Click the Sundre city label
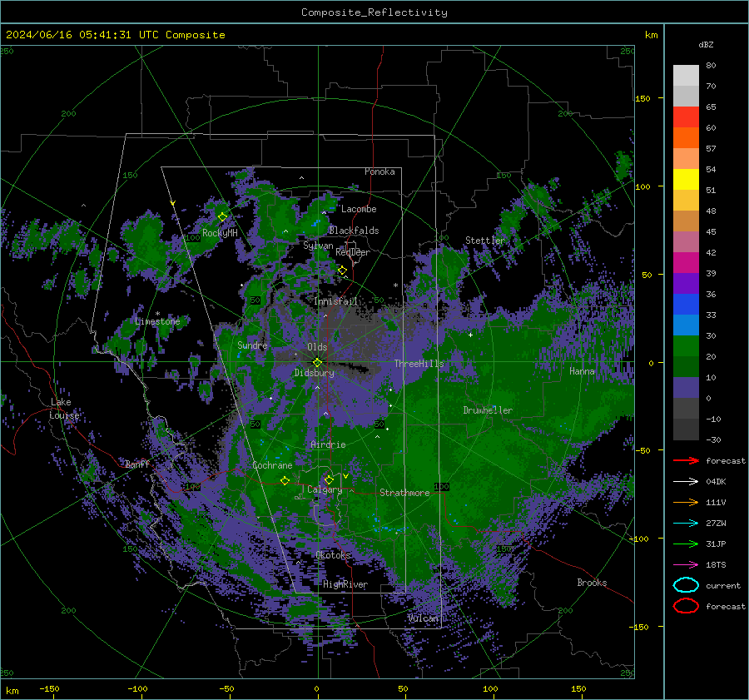This screenshot has width=749, height=700. point(252,345)
